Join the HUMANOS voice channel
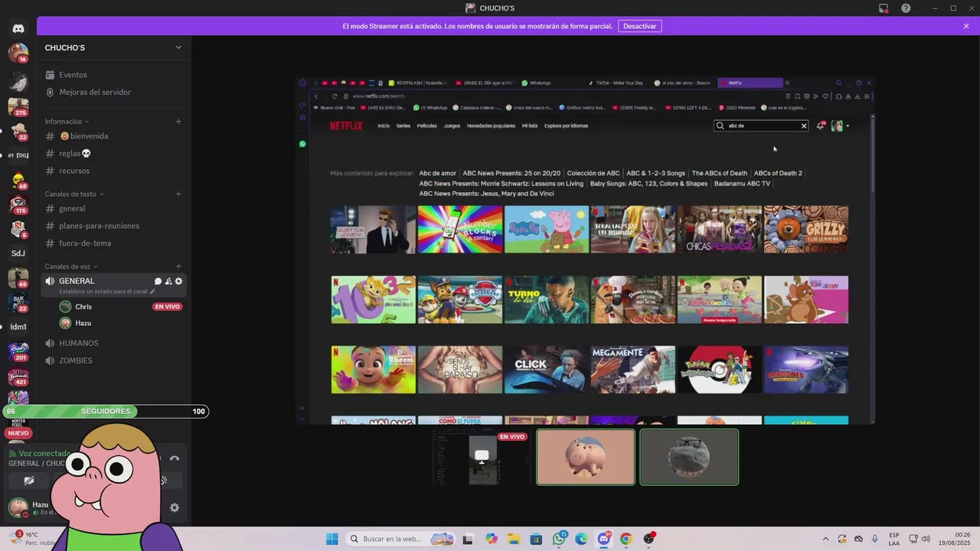The height and width of the screenshot is (551, 980). click(x=115, y=343)
